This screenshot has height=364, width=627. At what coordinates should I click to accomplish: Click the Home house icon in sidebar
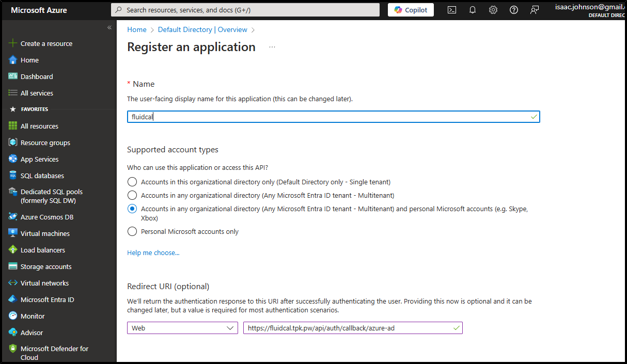click(x=13, y=60)
